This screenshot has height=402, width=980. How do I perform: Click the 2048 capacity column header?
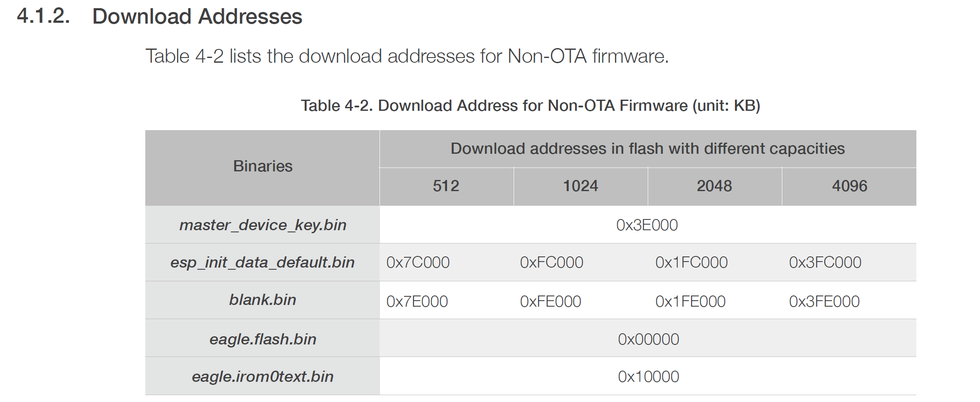pyautogui.click(x=714, y=186)
